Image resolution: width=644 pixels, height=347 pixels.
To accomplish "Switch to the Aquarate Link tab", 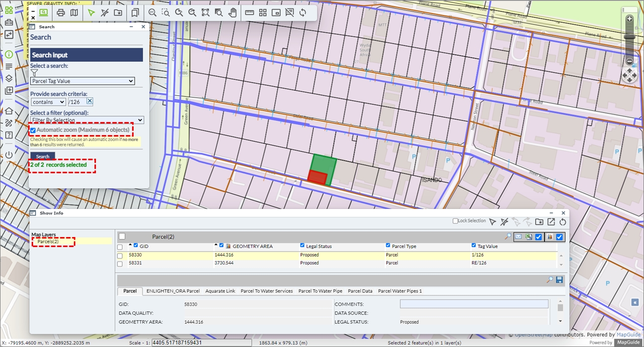I will pos(220,291).
